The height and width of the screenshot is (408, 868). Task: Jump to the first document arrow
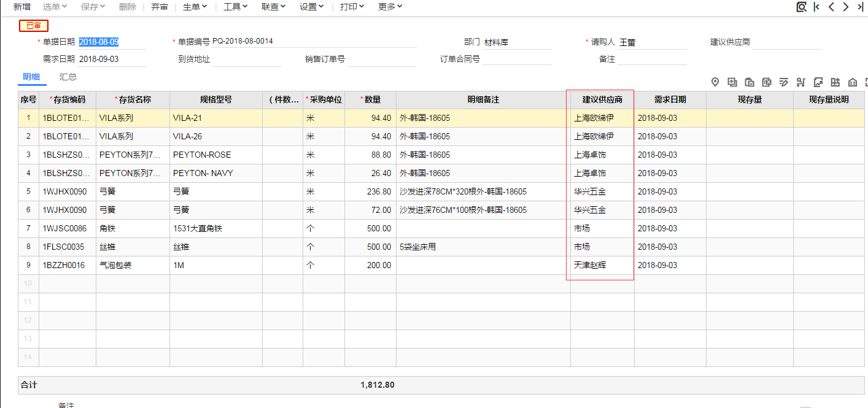tap(816, 7)
